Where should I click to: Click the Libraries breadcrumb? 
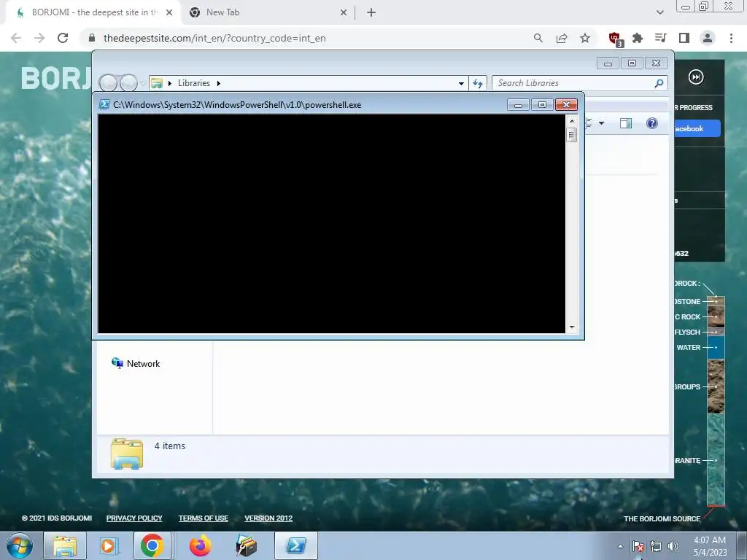194,83
